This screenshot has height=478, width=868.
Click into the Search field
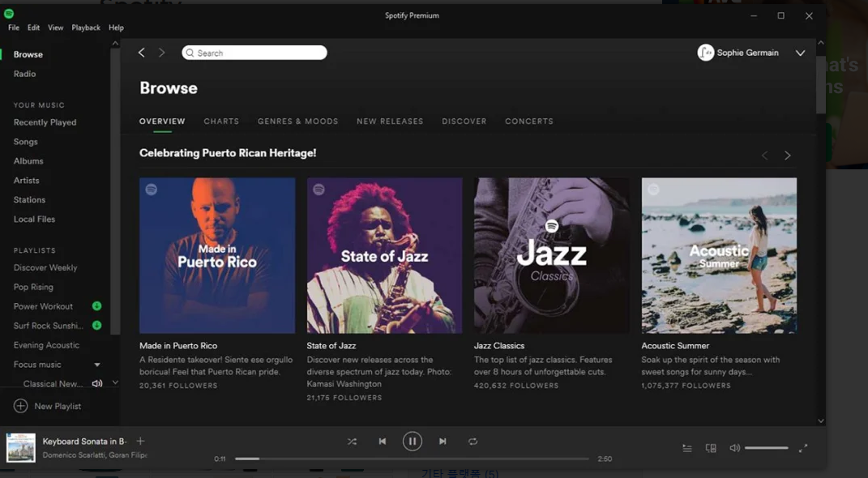coord(254,53)
